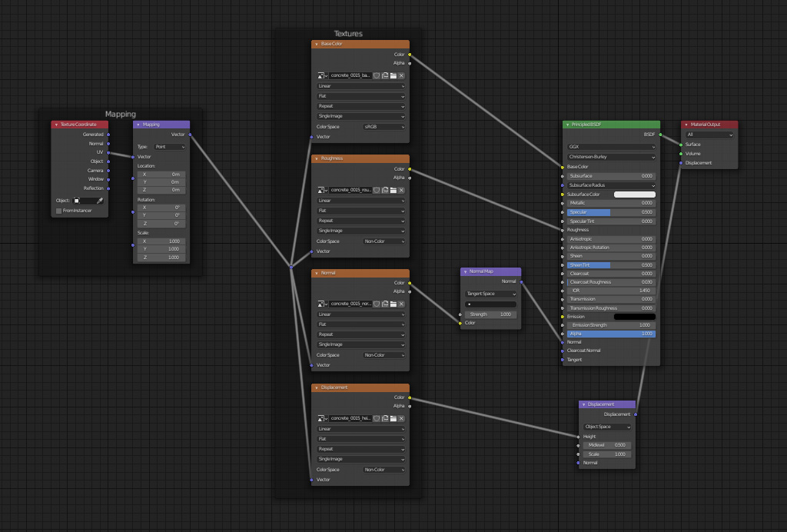
Task: Click Mapping Scale Y field
Action: tap(161, 249)
